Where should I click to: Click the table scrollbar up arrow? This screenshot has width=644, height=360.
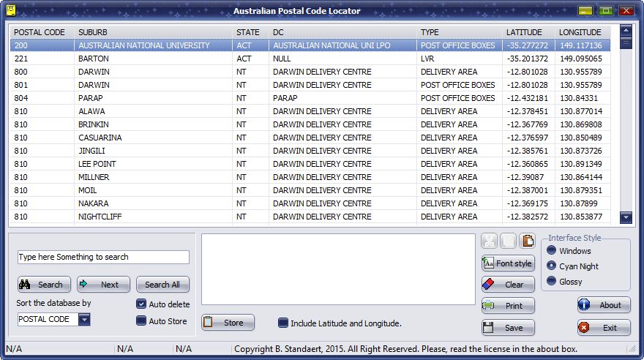626,31
